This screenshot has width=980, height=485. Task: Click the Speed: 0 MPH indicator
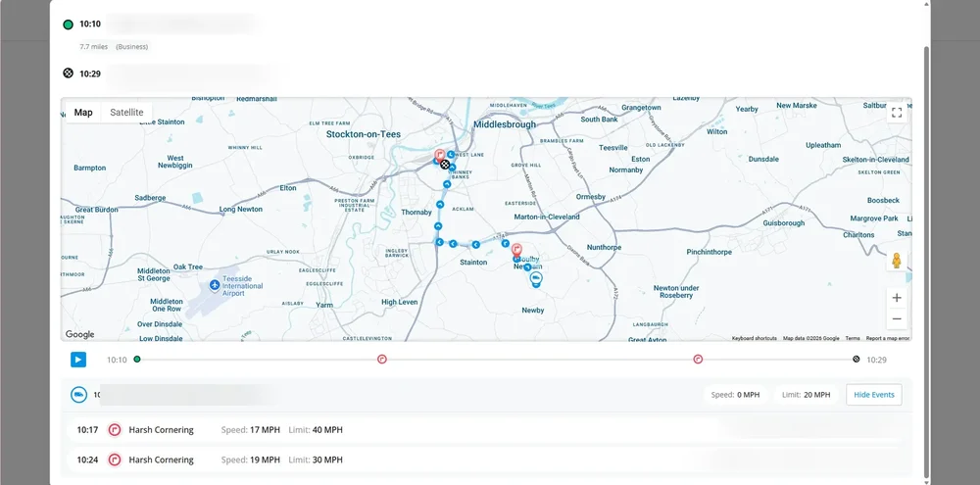click(736, 395)
